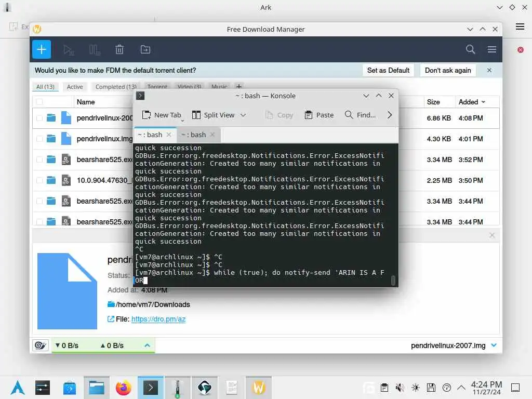Open the text editor taskbar entry
This screenshot has width=532, height=399.
click(x=232, y=388)
